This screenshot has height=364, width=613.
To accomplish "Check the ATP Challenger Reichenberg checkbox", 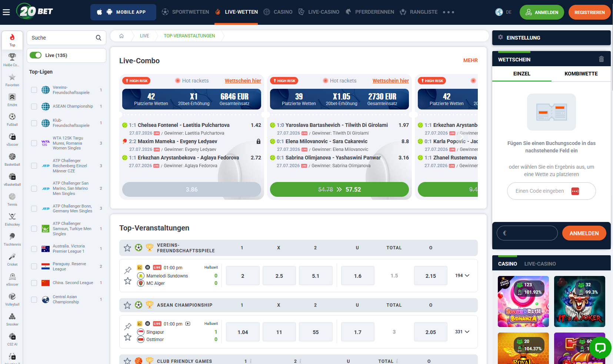I will [x=34, y=166].
